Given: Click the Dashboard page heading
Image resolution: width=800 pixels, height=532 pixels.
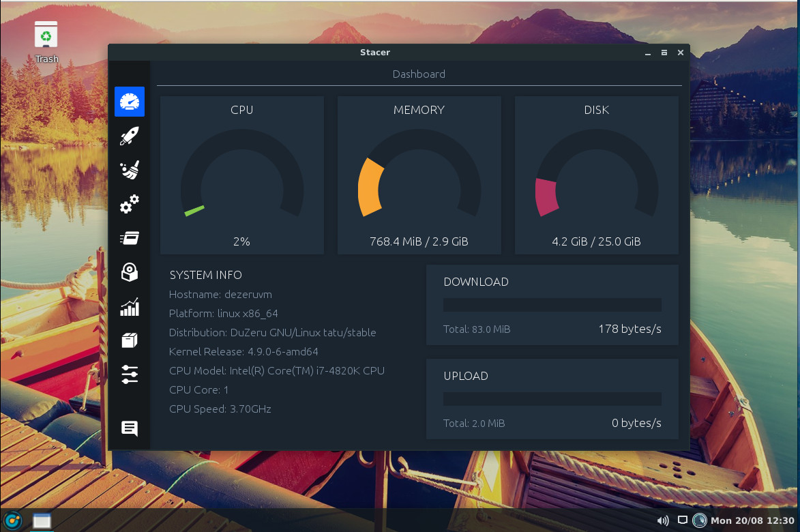Looking at the screenshot, I should pos(419,74).
